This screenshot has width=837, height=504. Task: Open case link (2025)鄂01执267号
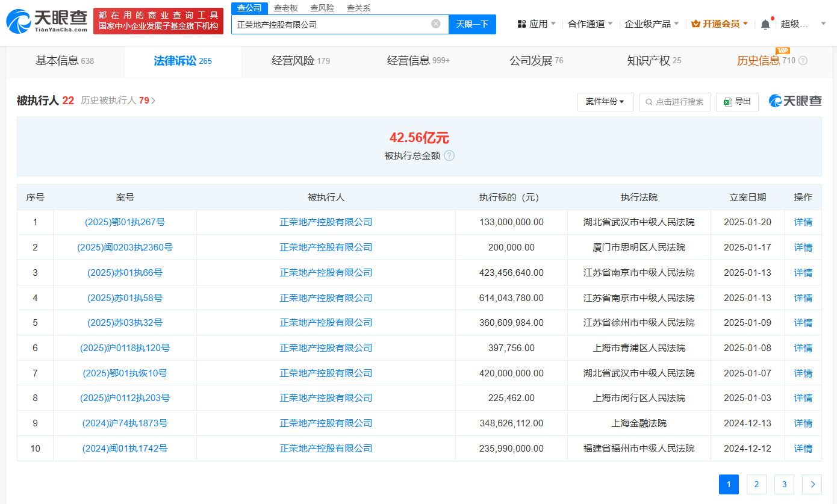coord(125,222)
